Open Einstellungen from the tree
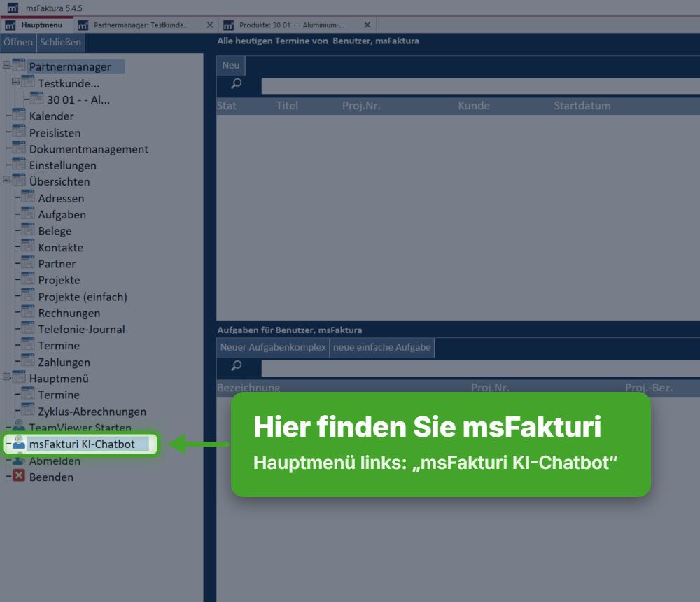The height and width of the screenshot is (602, 700). [x=62, y=165]
